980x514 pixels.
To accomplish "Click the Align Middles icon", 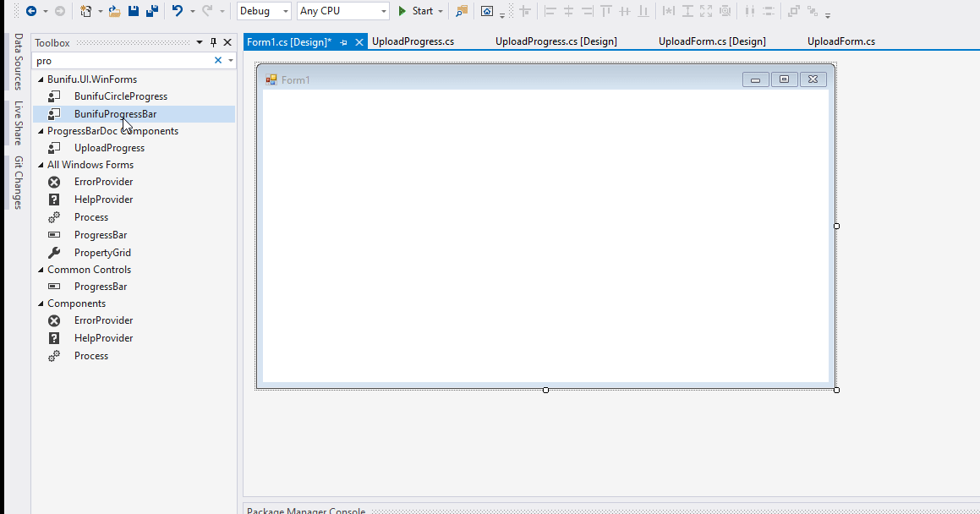I will 624,11.
